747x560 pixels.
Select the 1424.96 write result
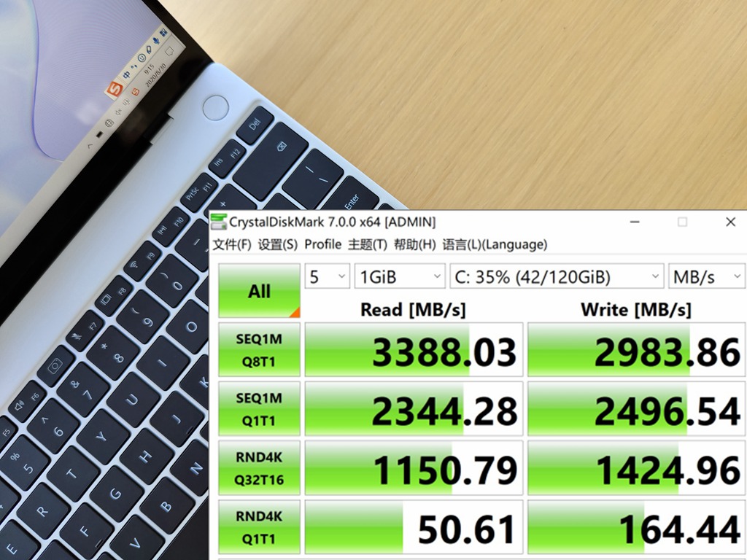tap(636, 468)
